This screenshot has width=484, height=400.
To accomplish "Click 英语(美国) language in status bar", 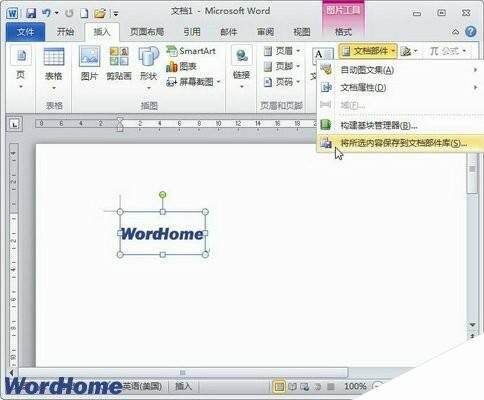I will point(143,387).
